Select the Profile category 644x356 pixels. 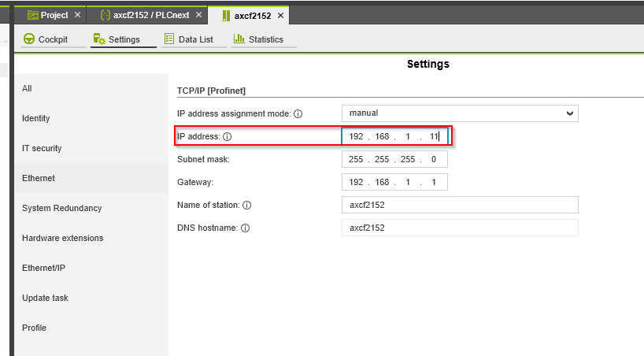click(x=91, y=328)
